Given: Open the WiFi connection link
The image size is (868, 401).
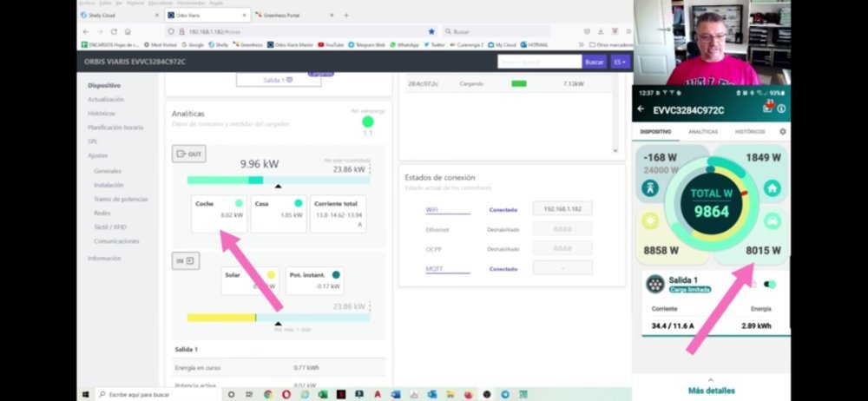Looking at the screenshot, I should point(431,209).
